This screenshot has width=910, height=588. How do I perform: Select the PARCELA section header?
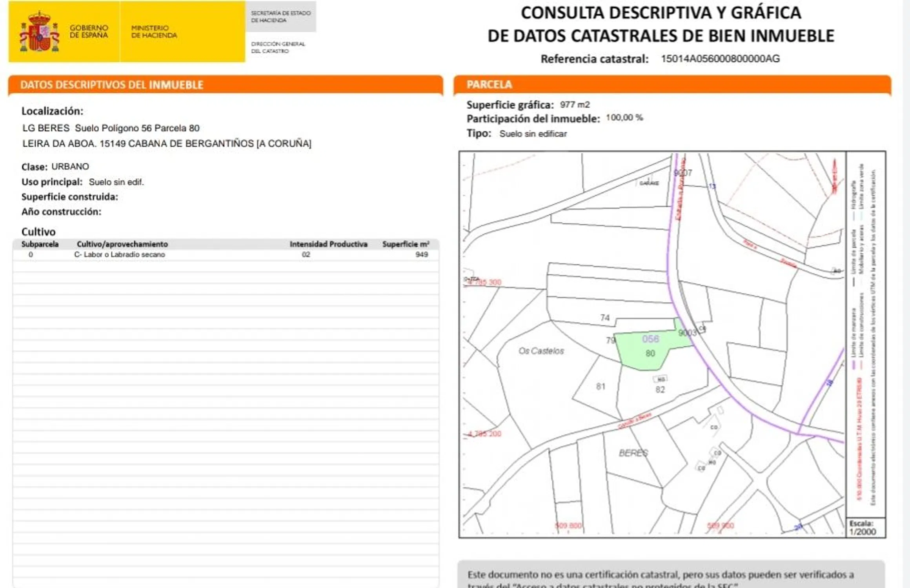(x=489, y=85)
